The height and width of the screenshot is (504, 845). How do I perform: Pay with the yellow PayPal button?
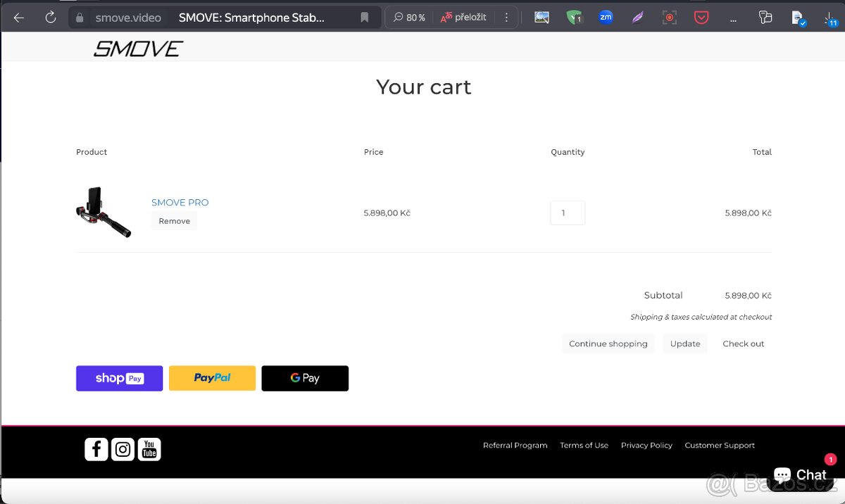coord(212,378)
